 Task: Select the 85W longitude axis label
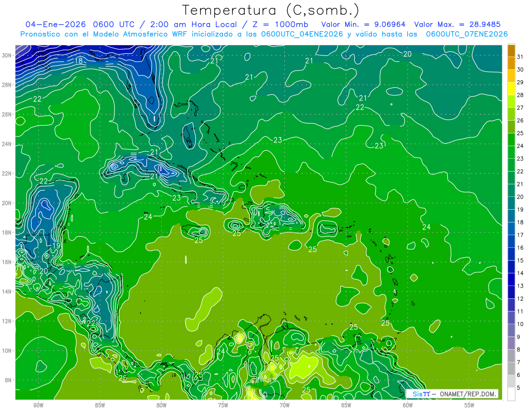point(100,405)
